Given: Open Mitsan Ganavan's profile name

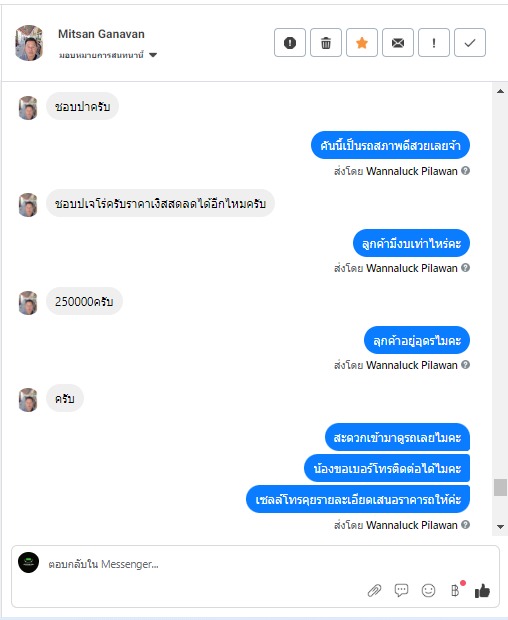Looking at the screenshot, I should (x=101, y=34).
